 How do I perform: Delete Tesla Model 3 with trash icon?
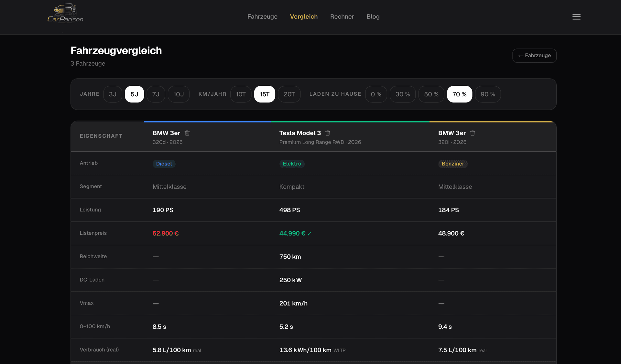(x=328, y=133)
